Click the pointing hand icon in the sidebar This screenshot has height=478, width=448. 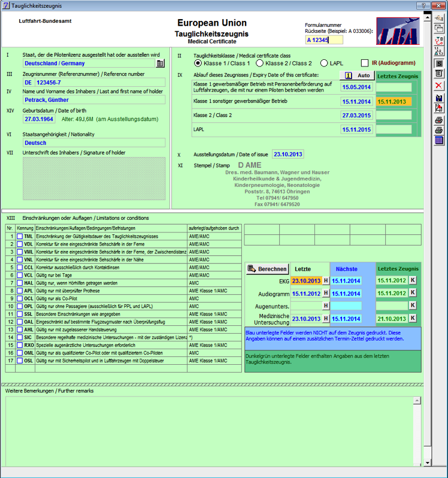click(439, 19)
